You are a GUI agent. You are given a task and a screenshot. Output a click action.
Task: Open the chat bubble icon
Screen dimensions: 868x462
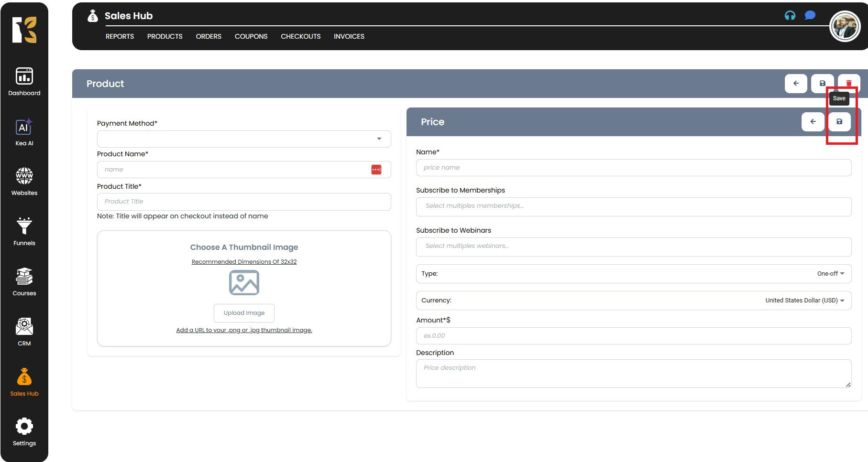810,16
